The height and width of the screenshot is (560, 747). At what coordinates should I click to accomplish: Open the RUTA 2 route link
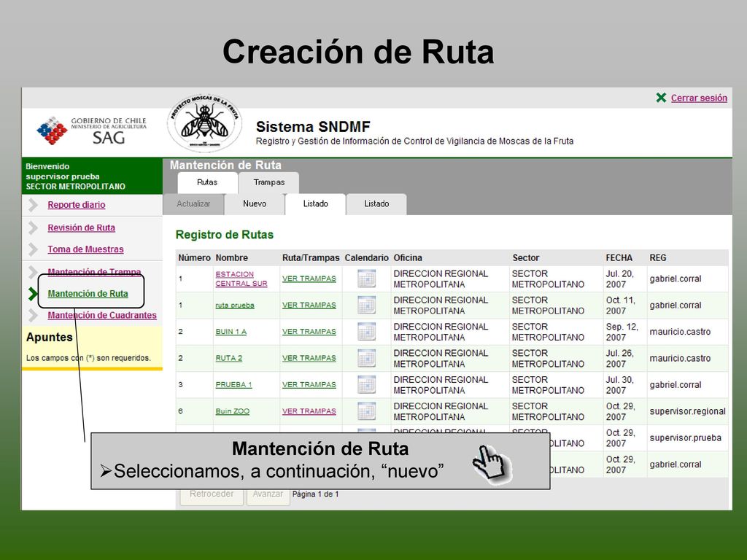[228, 358]
